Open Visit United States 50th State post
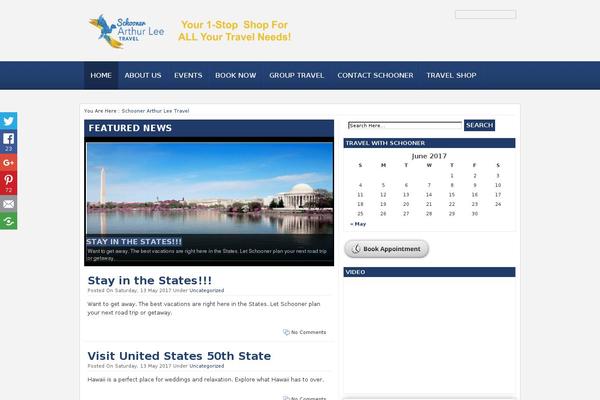Image resolution: width=600 pixels, height=400 pixels. coord(179,356)
